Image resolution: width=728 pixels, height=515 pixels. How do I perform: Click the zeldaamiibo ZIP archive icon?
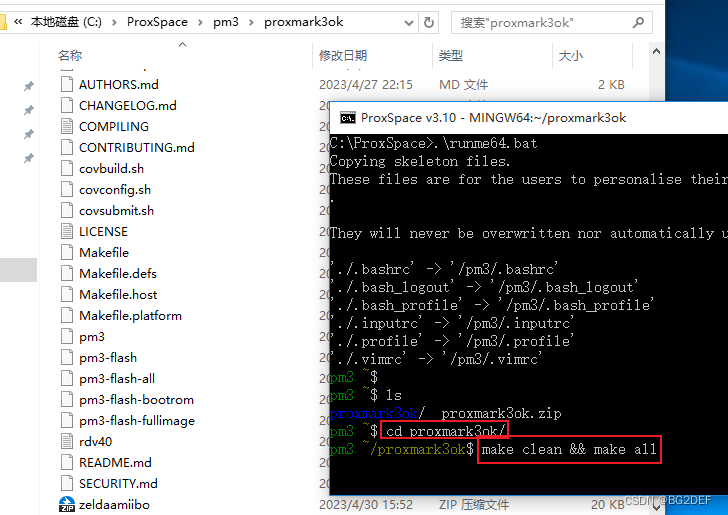pyautogui.click(x=67, y=504)
